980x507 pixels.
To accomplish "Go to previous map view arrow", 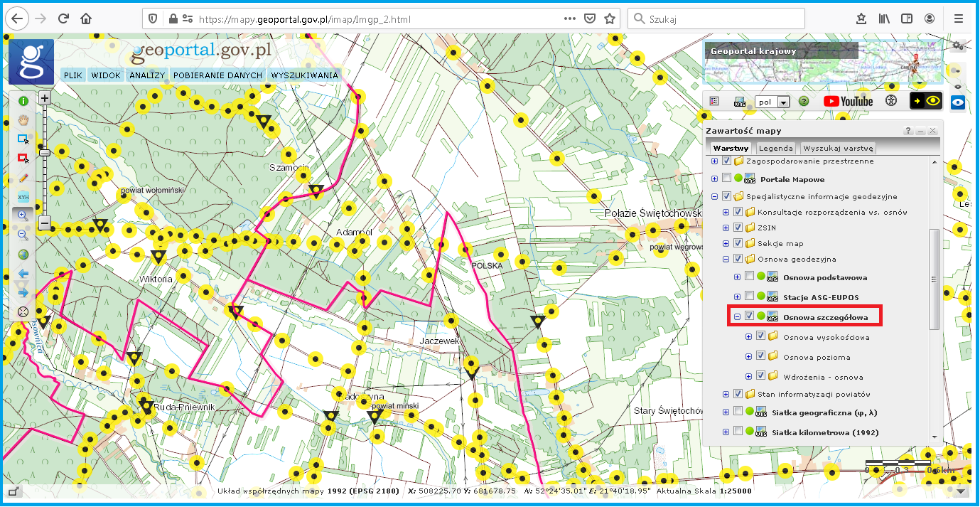I will pyautogui.click(x=23, y=273).
